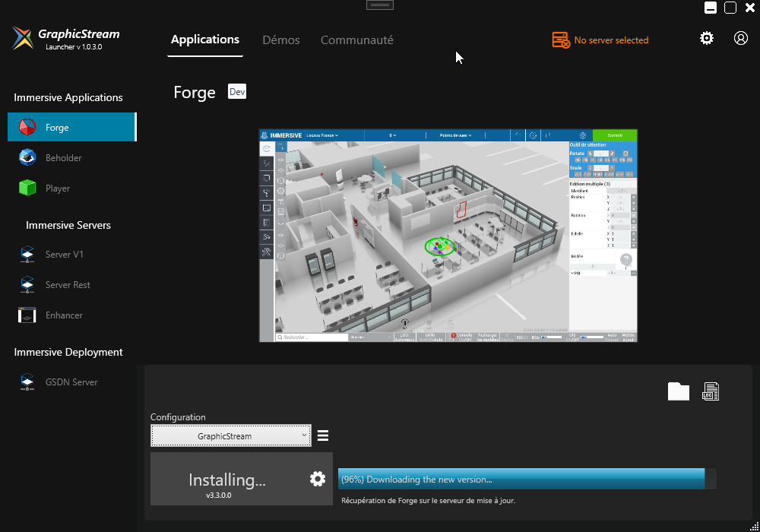Click the Beholder eye icon
760x532 pixels.
coord(27,157)
